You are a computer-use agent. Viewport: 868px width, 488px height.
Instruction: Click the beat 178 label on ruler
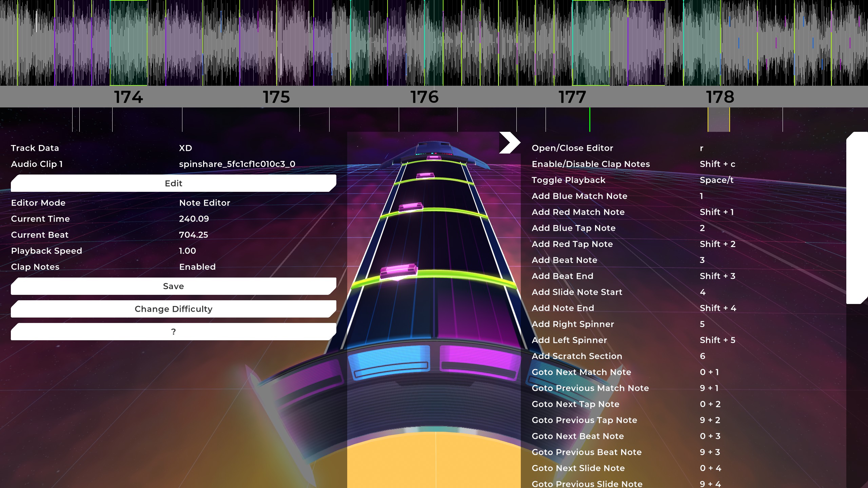720,97
